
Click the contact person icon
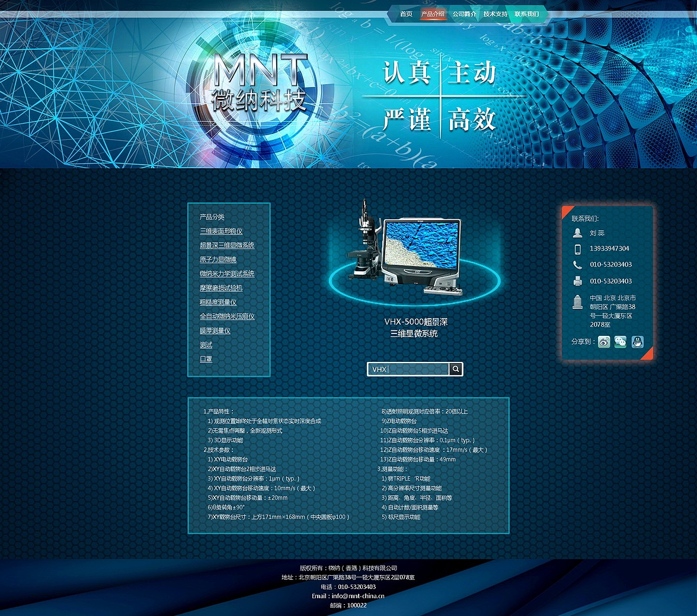pyautogui.click(x=577, y=233)
